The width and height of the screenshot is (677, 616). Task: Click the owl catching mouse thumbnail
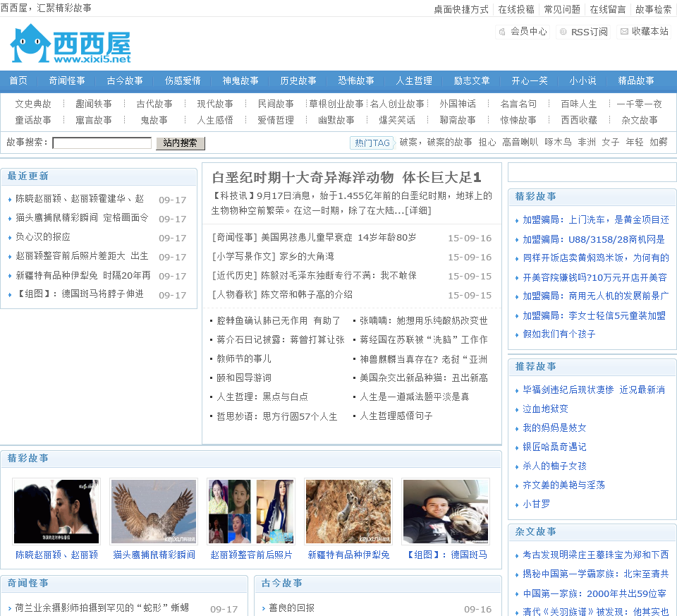coord(153,511)
